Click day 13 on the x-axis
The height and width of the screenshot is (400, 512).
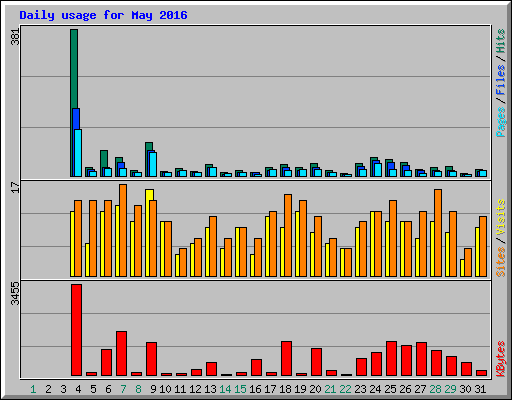(x=210, y=389)
